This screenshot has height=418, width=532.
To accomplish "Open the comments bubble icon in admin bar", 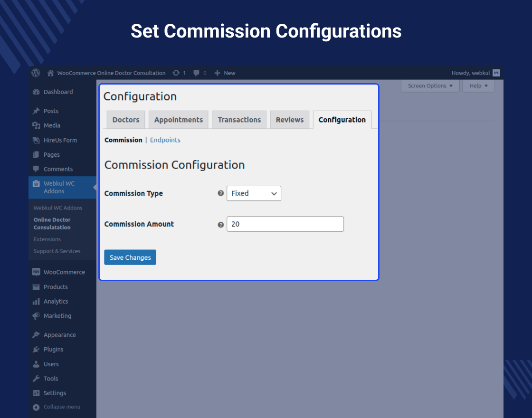I will 197,73.
